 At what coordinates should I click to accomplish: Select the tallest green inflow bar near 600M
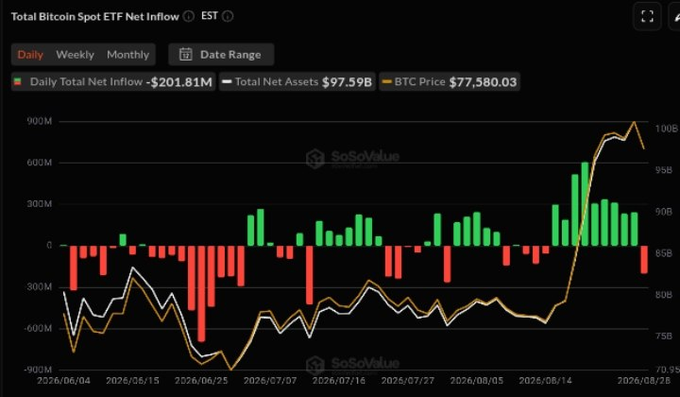585,204
